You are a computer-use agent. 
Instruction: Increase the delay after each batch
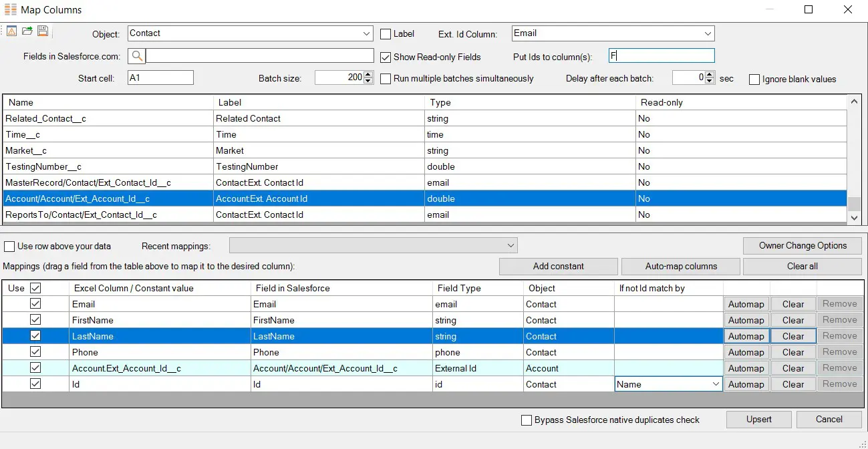coord(710,75)
